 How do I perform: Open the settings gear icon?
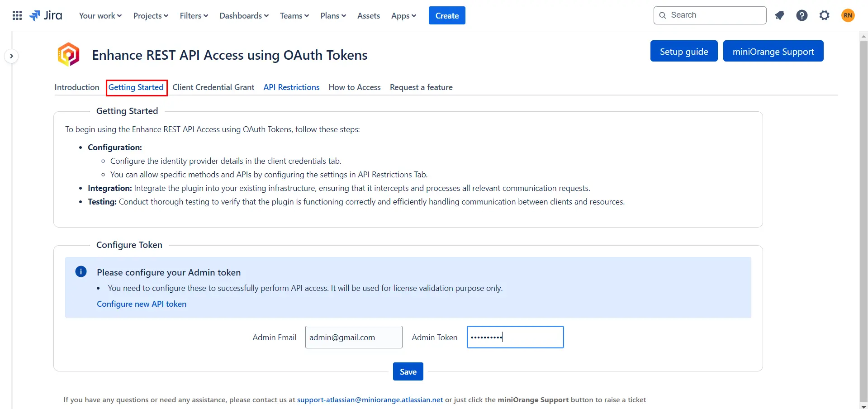825,15
